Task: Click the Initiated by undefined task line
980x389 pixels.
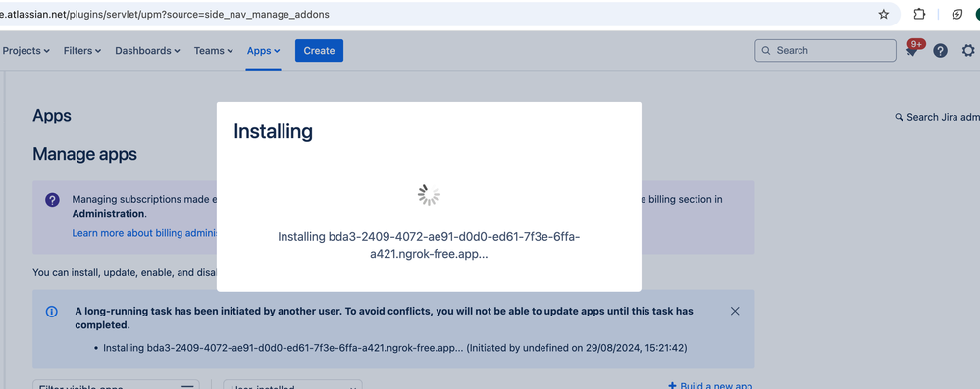Action: [x=395, y=348]
